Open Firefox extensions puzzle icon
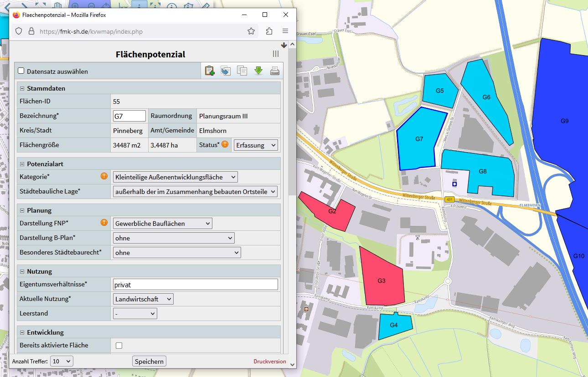Screen dimensions: 588x377 point(269,31)
